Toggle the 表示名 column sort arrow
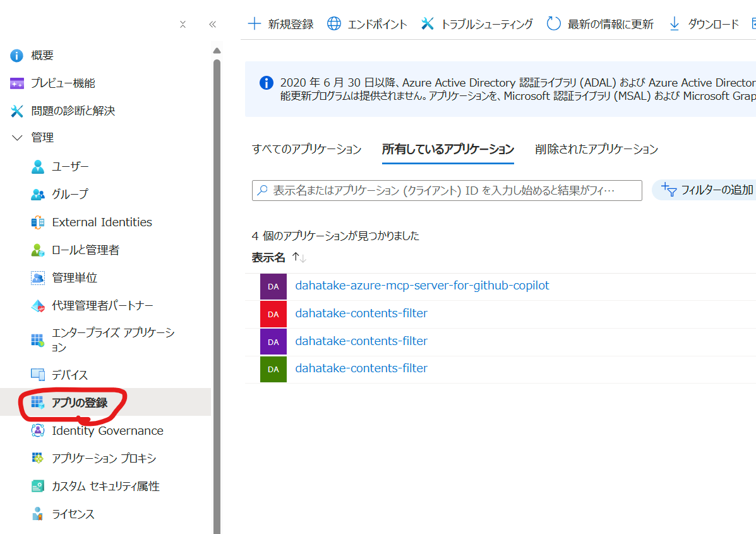756x534 pixels. 297,257
